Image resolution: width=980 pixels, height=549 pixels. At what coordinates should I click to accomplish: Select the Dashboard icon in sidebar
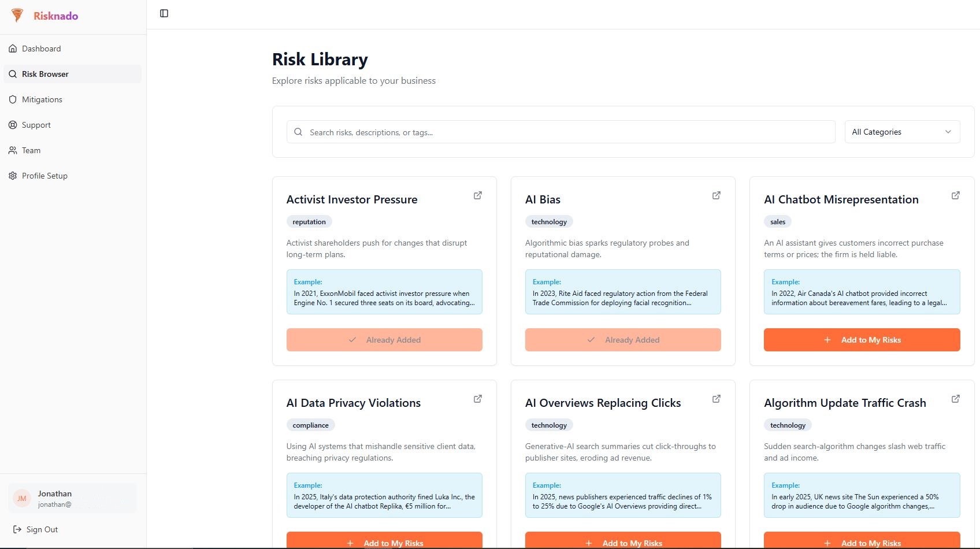pos(13,49)
